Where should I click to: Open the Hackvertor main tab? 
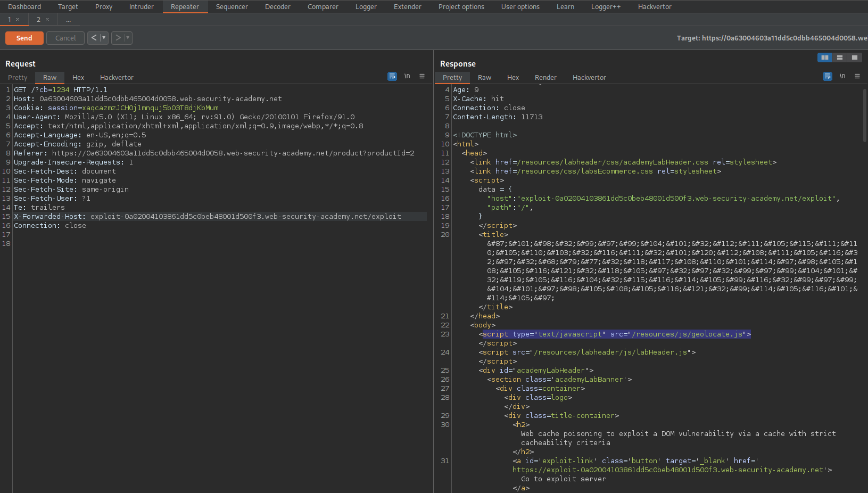click(x=655, y=6)
